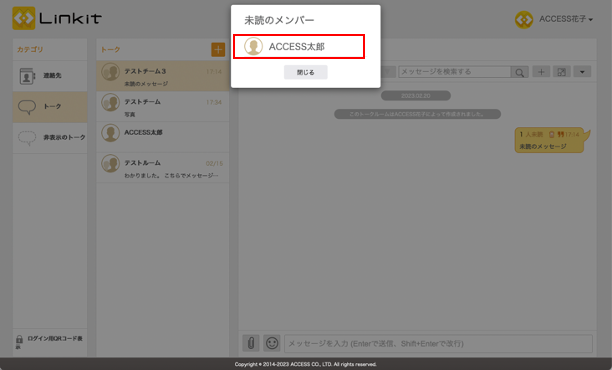Screen dimensions: 612x370
Task: Click ログイン用QRコード表示 link
Action: tap(50, 342)
